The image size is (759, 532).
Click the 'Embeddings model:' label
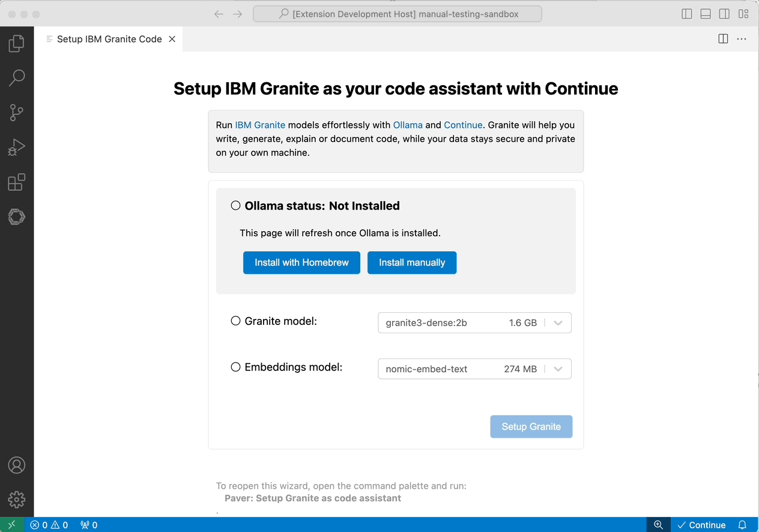[x=293, y=367]
